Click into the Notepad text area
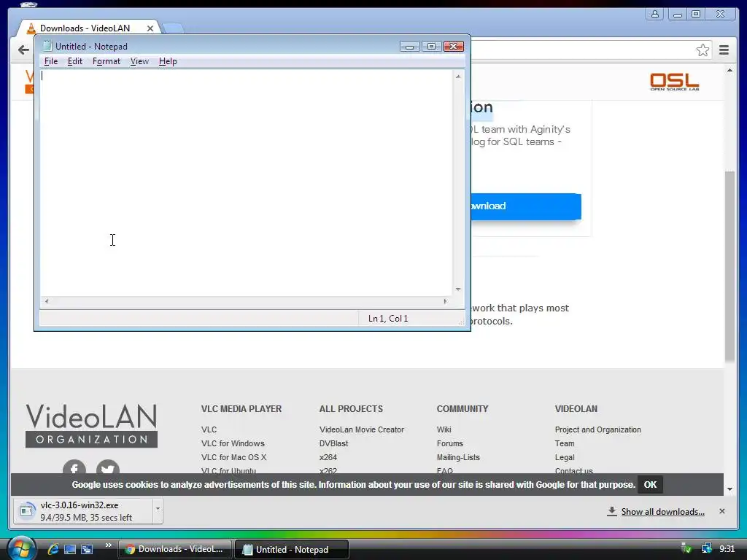 (x=246, y=183)
